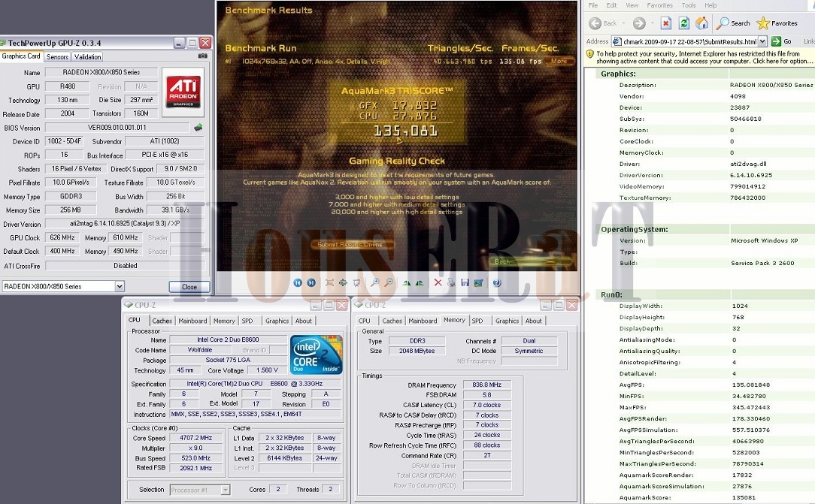Viewport: 815px width, 504px height.
Task: Open Tools menu in Internet Explorer
Action: tap(689, 5)
